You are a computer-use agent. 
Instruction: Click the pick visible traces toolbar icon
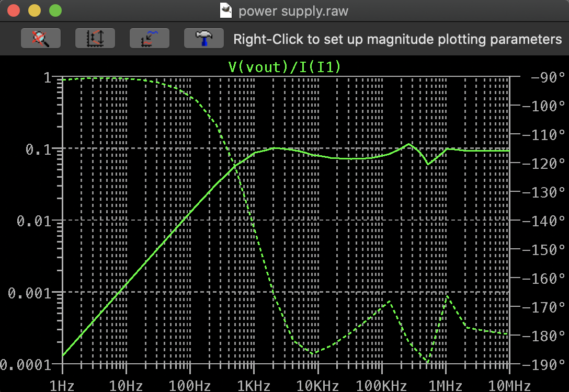pyautogui.click(x=150, y=38)
